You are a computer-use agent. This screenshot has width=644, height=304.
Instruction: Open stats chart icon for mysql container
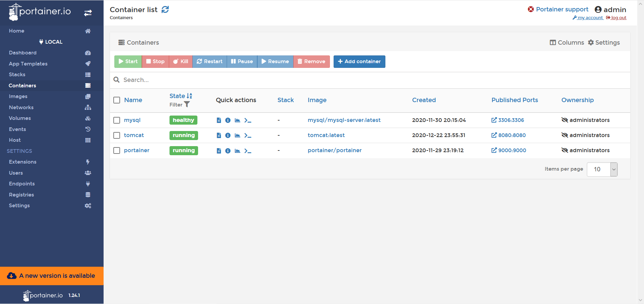237,120
